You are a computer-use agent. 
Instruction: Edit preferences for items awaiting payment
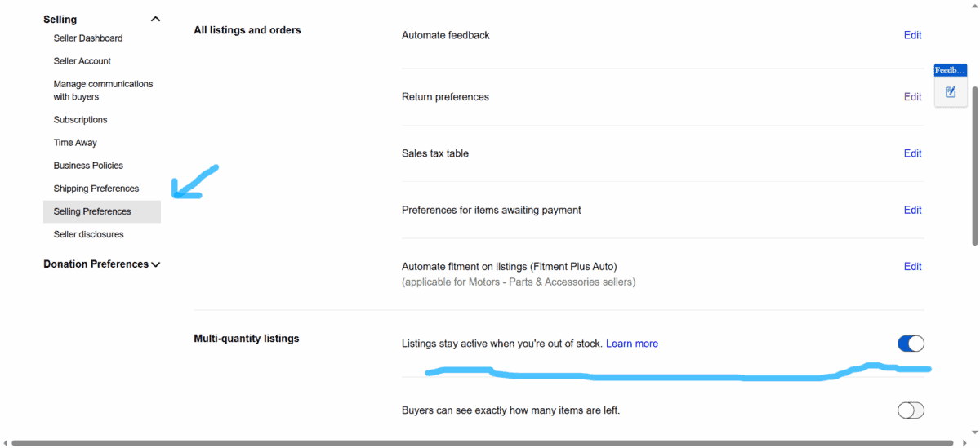point(912,210)
